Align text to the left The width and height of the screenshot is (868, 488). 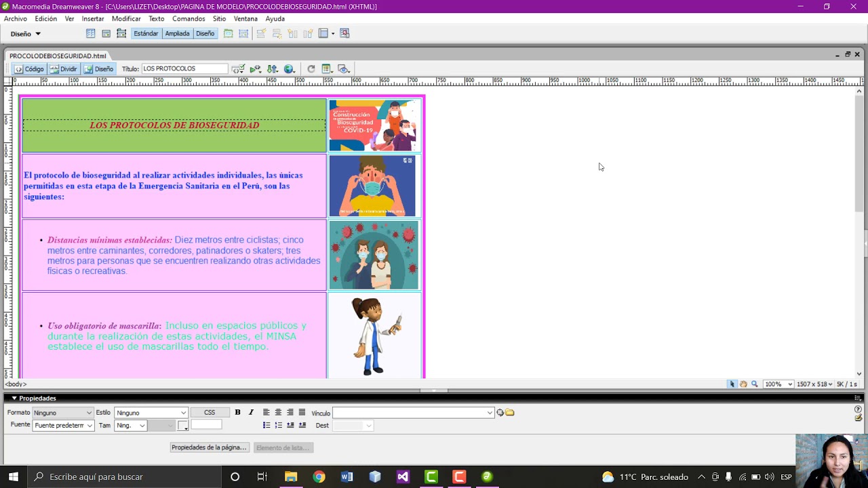tap(266, 412)
